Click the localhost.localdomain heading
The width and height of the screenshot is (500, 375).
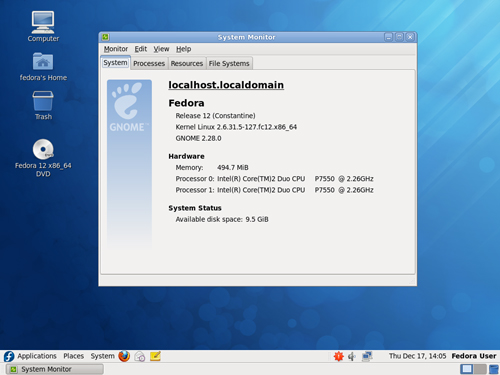226,85
